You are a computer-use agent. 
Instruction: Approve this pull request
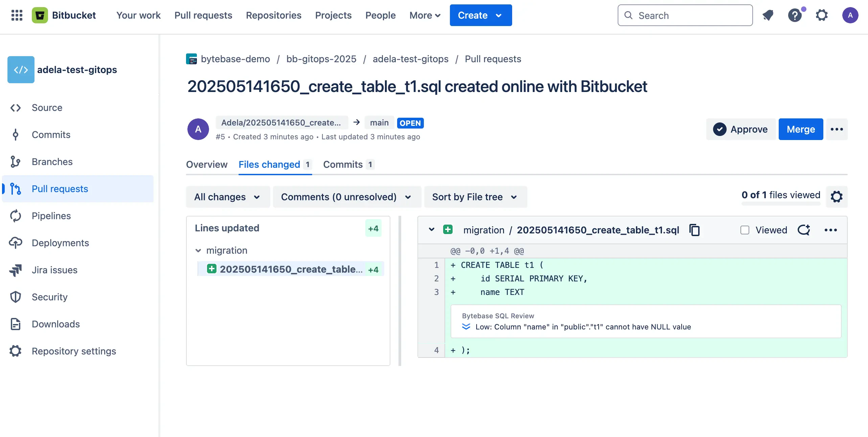pos(740,129)
